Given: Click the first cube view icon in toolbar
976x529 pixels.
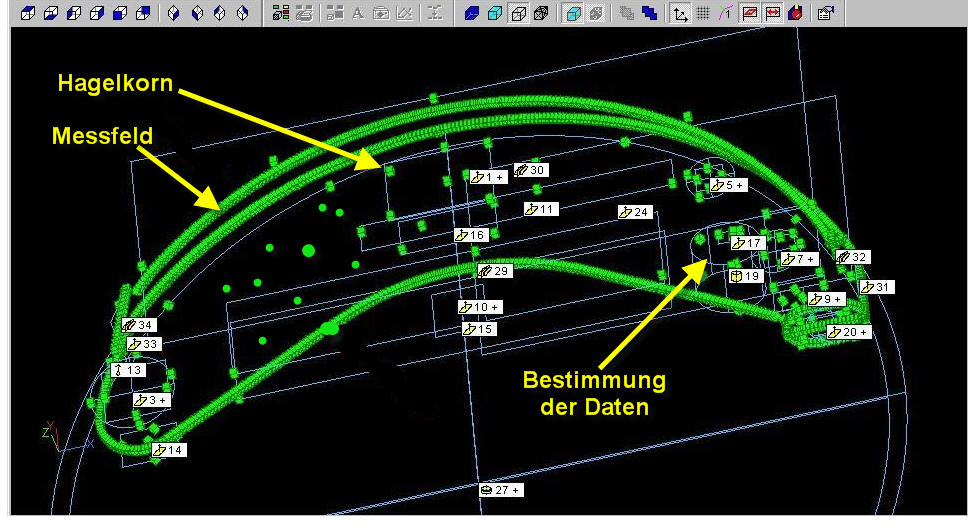Looking at the screenshot, I should 27,13.
